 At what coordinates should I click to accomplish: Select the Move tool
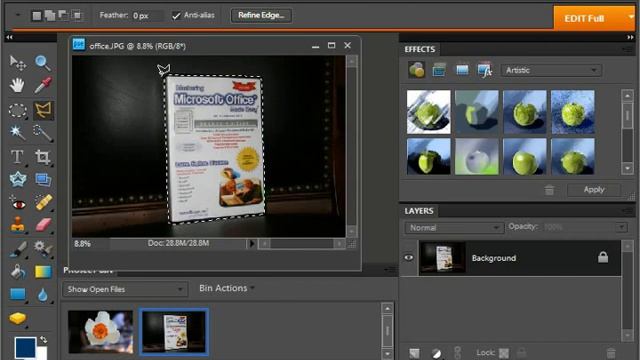pyautogui.click(x=18, y=63)
